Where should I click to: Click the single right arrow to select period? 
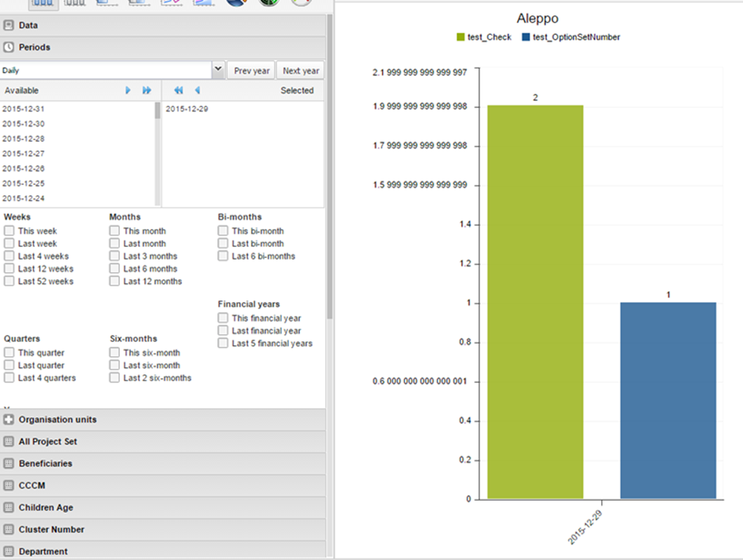(128, 91)
